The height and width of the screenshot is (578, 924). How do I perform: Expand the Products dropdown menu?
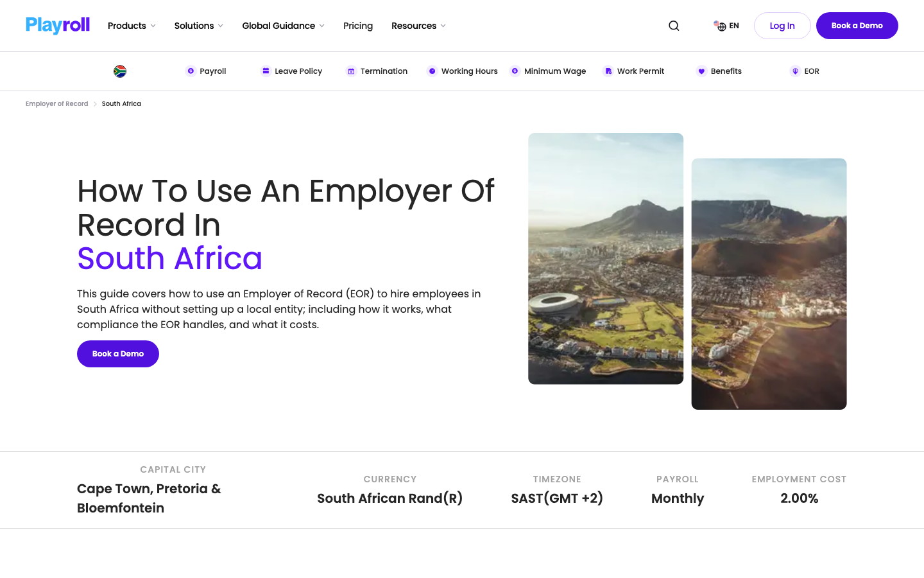[x=132, y=26]
